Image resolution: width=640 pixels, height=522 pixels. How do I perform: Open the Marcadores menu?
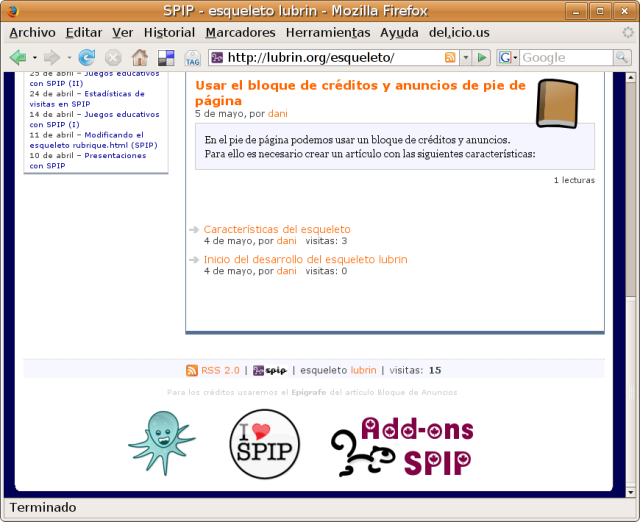(x=240, y=32)
